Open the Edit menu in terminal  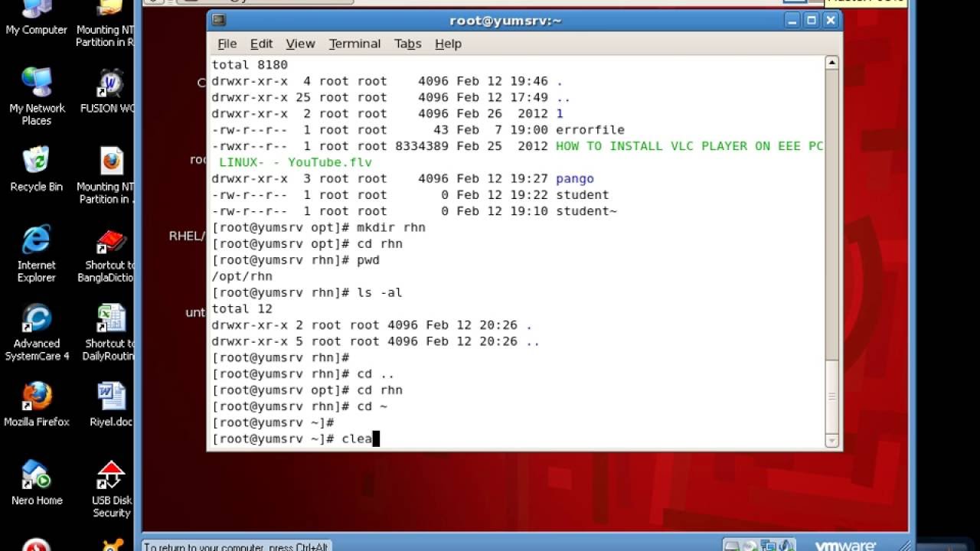point(261,44)
